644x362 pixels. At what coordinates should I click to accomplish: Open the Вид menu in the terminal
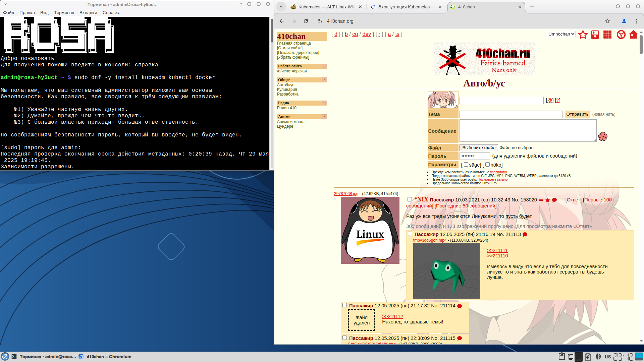(x=44, y=13)
